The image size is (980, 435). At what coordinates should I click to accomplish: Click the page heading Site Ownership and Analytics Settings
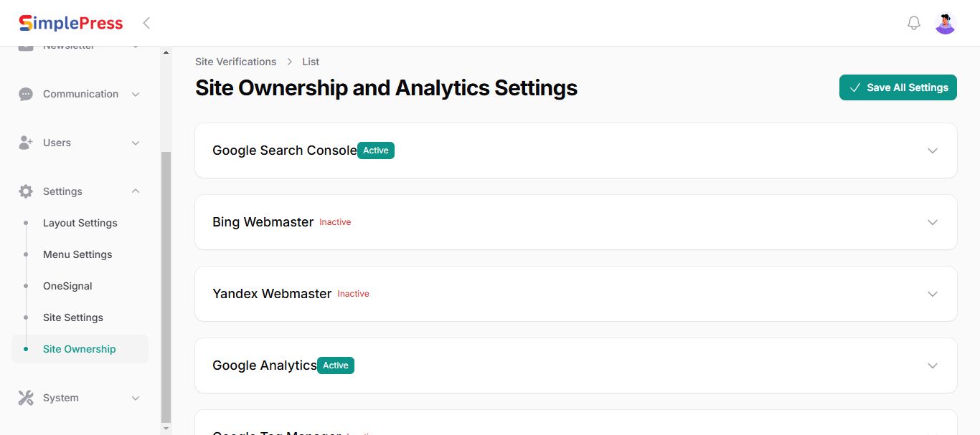(x=386, y=88)
